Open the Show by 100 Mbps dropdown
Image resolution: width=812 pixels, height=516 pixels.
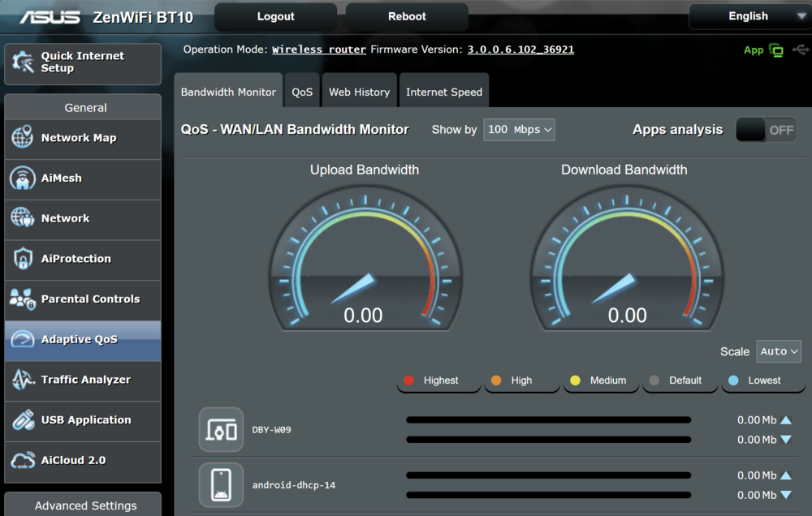tap(519, 129)
